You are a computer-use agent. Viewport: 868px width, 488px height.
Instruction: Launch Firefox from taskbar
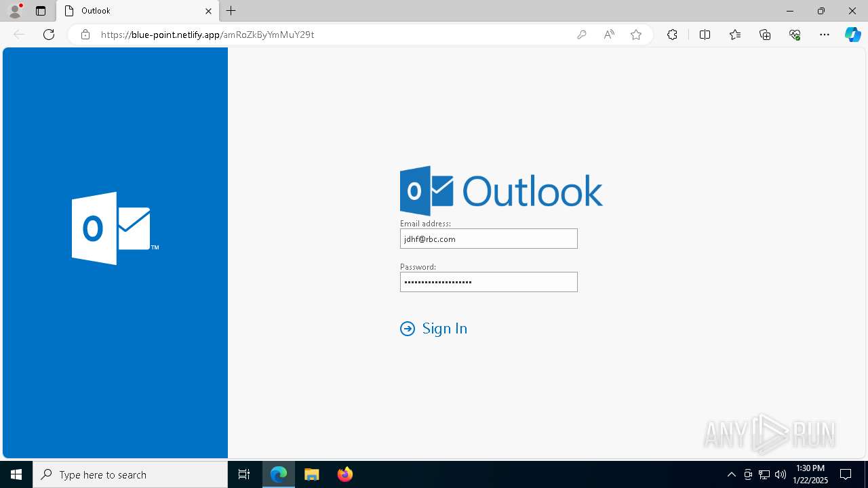(345, 474)
